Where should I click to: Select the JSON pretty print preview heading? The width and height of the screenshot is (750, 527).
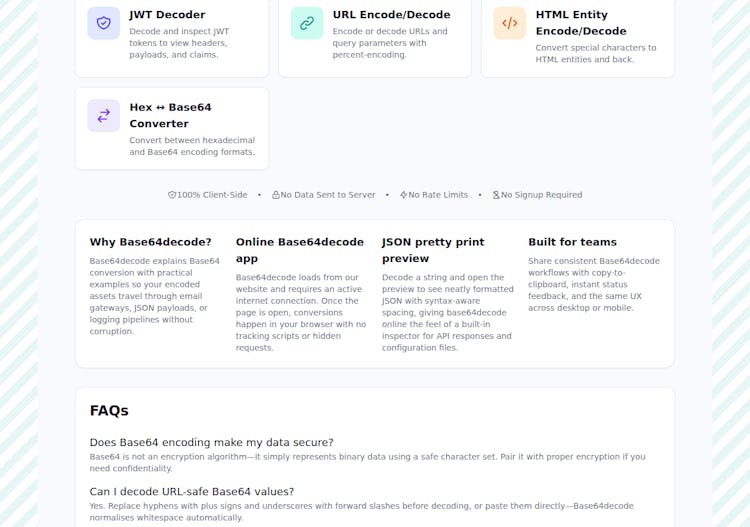point(433,250)
